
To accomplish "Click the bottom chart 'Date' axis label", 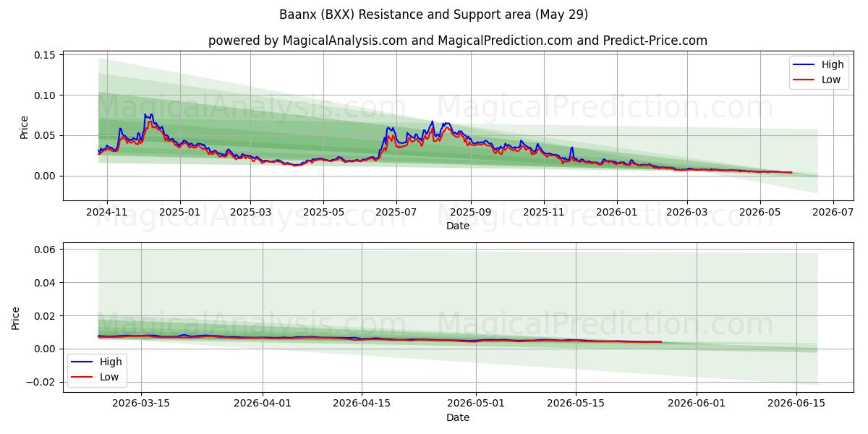I will 458,417.
